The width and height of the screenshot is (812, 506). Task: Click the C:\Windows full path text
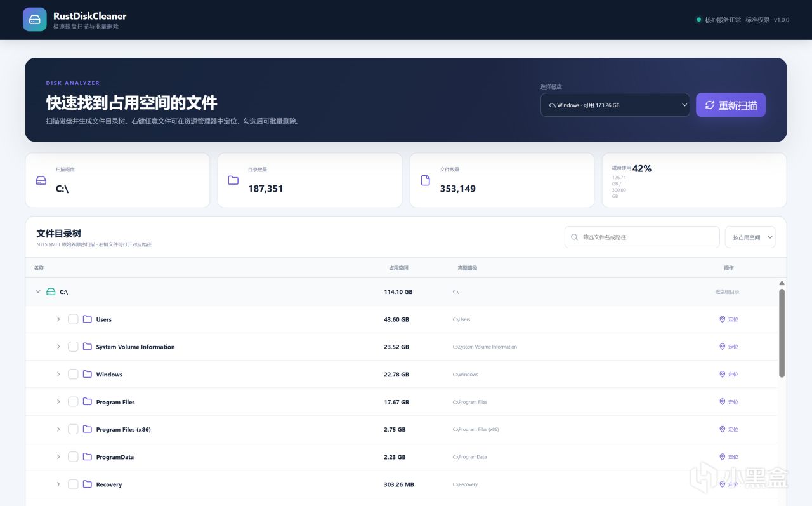coord(466,375)
